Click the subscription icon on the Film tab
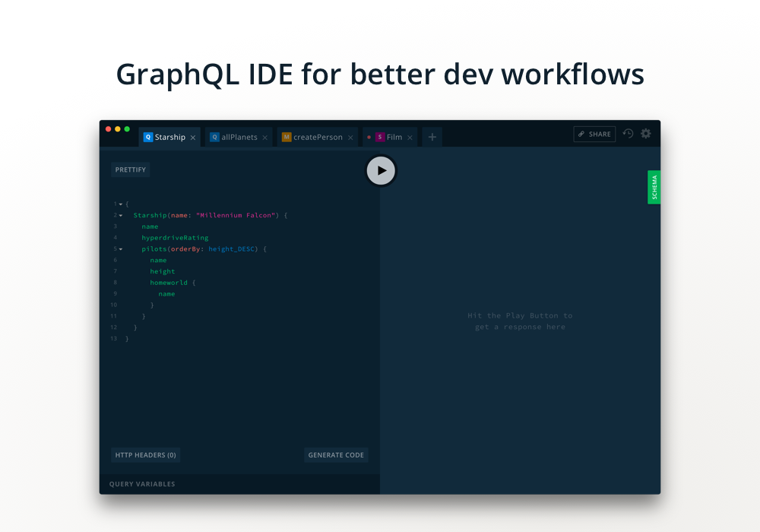The width and height of the screenshot is (760, 532). pos(380,137)
